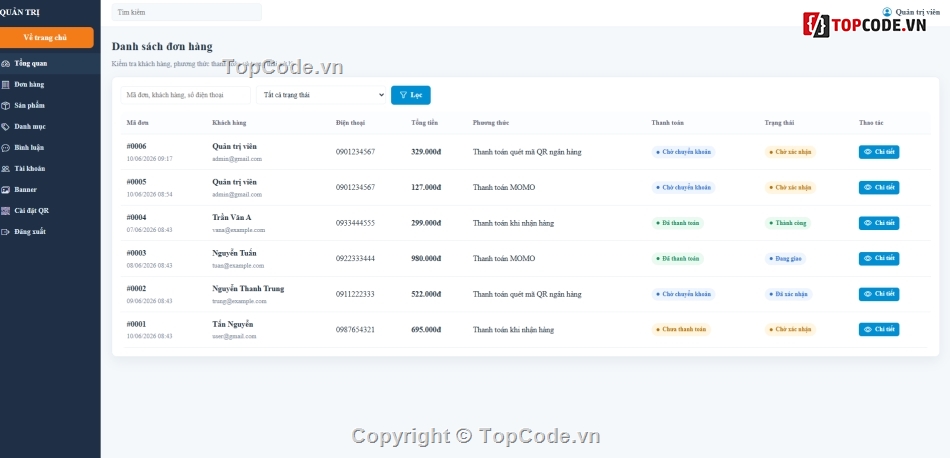Image resolution: width=950 pixels, height=458 pixels.
Task: Click the Tổng quan dashboard icon
Action: click(x=5, y=64)
